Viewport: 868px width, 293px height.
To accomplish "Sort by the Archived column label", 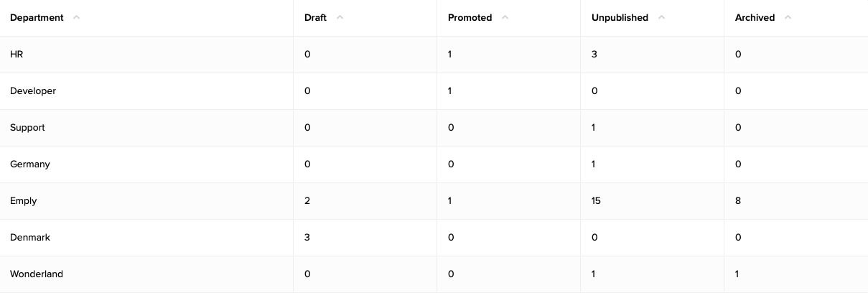I will [x=755, y=18].
